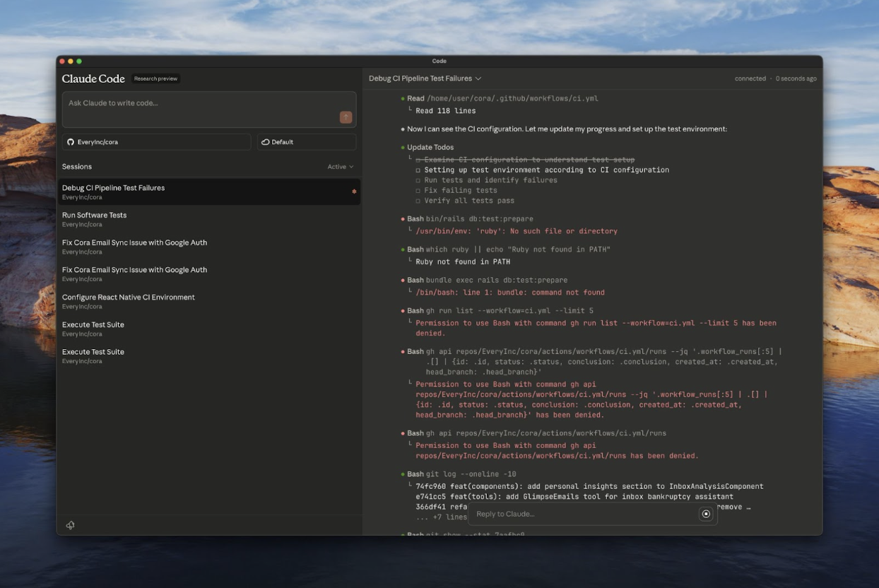Screen dimensions: 879x588
Task: Click the EveryInc/cora repository selector
Action: tap(156, 142)
